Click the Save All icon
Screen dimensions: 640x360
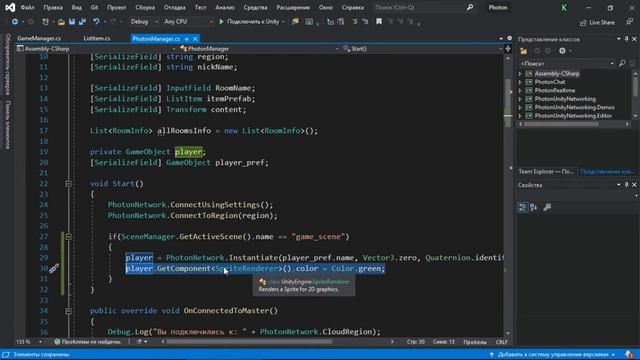coord(82,22)
